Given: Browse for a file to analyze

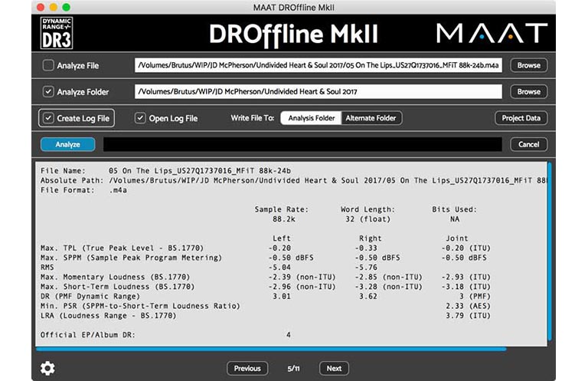Looking at the screenshot, I should [x=529, y=65].
